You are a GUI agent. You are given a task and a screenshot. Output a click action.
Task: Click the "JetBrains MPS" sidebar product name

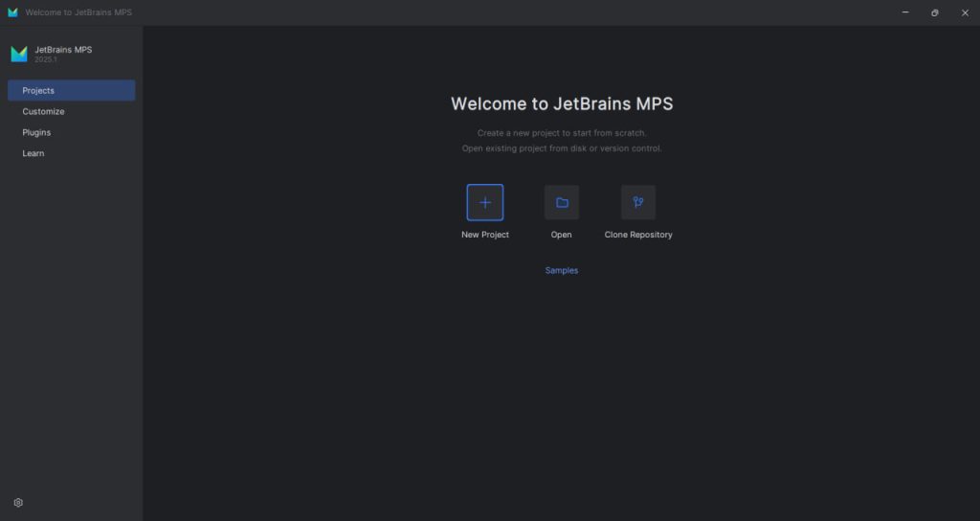(63, 50)
